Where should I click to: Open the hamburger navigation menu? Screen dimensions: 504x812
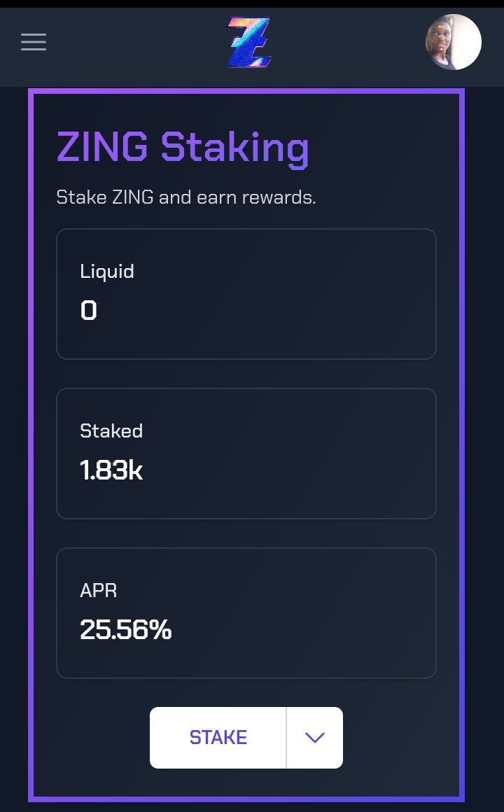34,42
